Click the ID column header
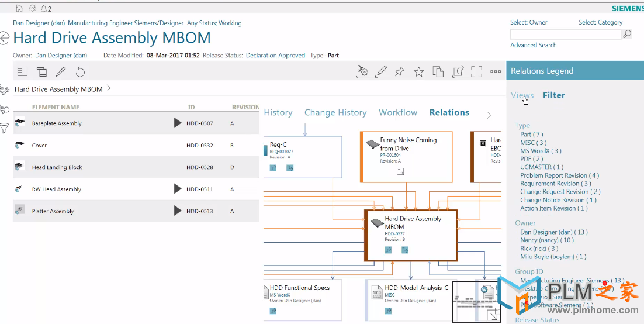This screenshot has width=644, height=324. [192, 107]
